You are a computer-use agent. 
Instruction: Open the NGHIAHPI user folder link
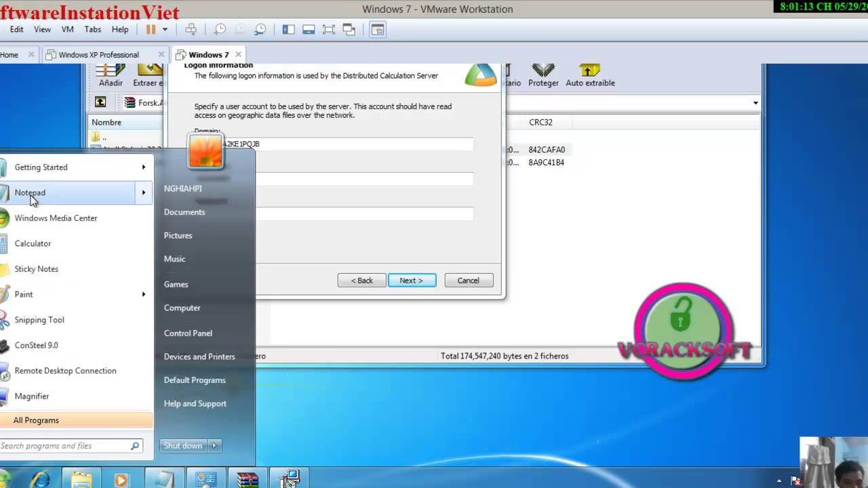[x=183, y=188]
